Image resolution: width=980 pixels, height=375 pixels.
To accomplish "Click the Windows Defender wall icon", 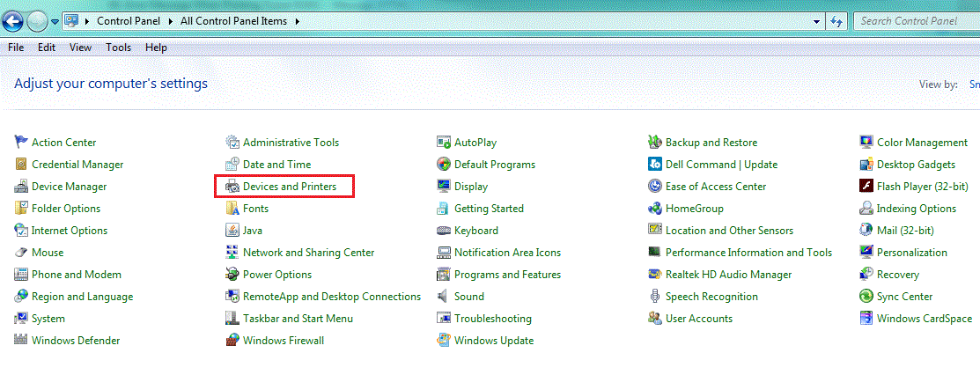I will pyautogui.click(x=21, y=340).
